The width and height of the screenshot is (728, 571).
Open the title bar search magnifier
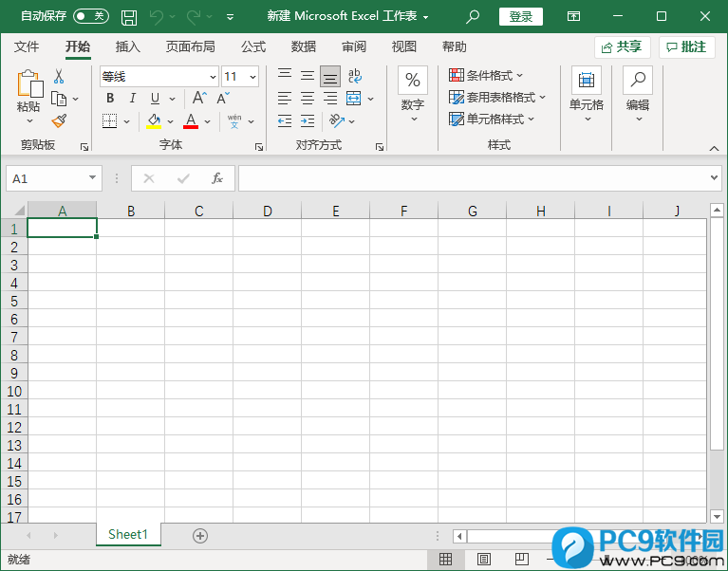click(473, 17)
